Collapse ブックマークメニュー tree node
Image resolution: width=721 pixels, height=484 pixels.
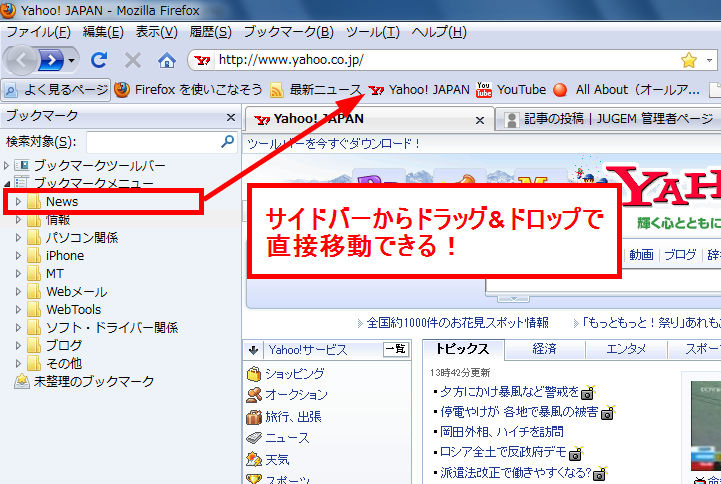7,183
